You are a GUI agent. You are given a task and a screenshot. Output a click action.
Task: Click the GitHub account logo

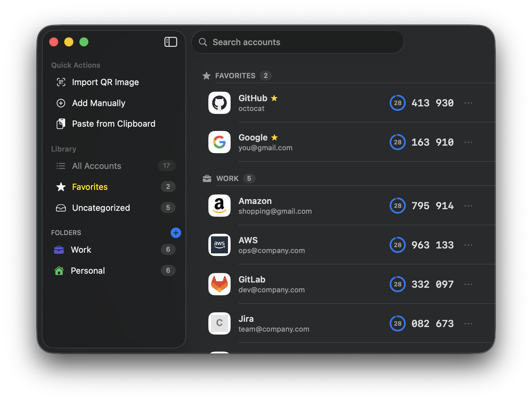coord(219,103)
